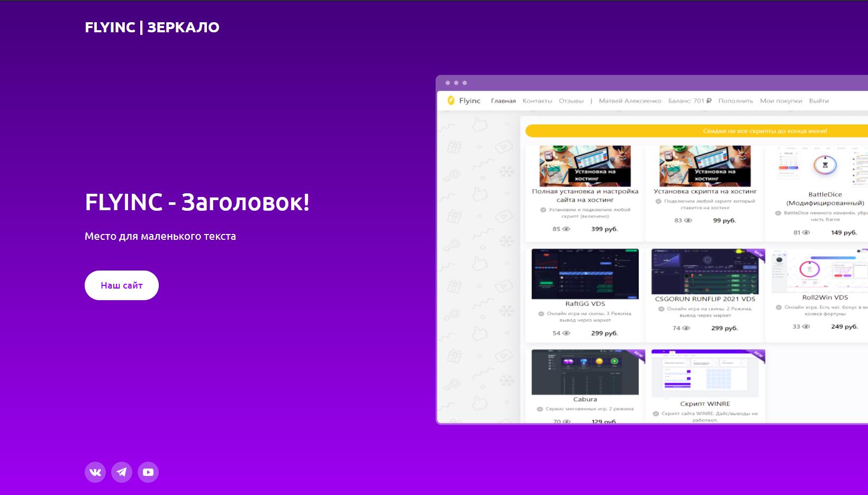Click the eye views icon on CSGORUN RUNFLIP

click(x=686, y=328)
